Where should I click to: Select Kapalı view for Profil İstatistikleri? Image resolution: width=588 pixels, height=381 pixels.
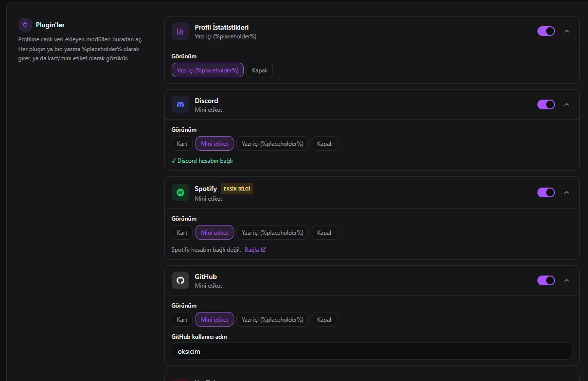coord(260,70)
